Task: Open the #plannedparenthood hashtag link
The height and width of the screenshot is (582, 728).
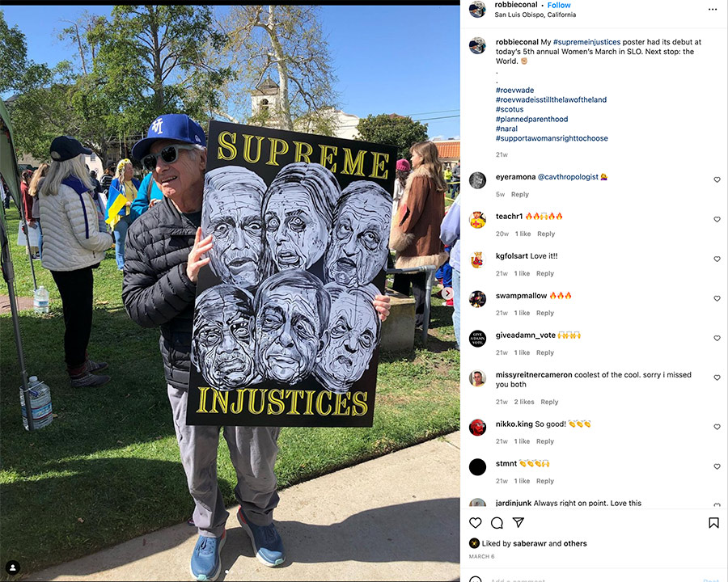Action: (x=531, y=119)
